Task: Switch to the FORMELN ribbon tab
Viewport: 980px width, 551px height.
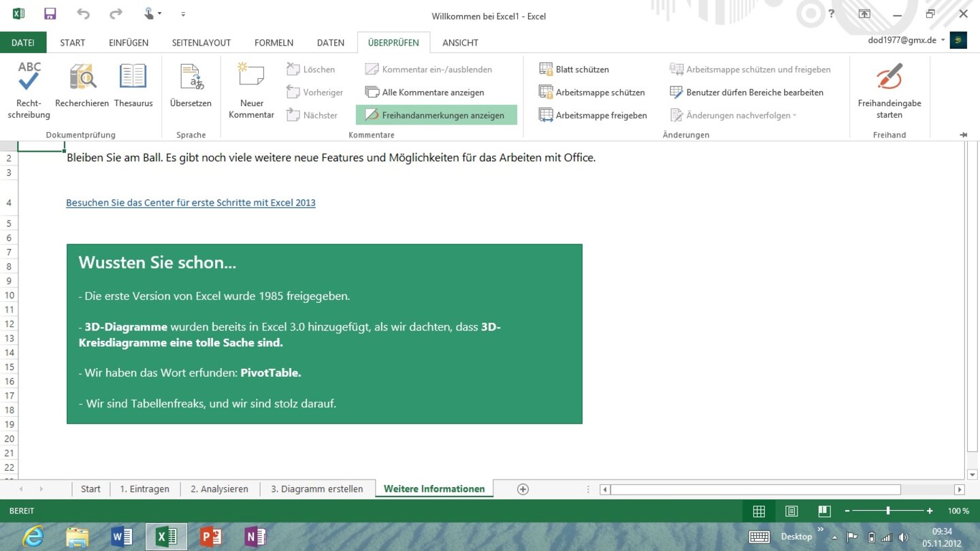Action: pos(274,42)
